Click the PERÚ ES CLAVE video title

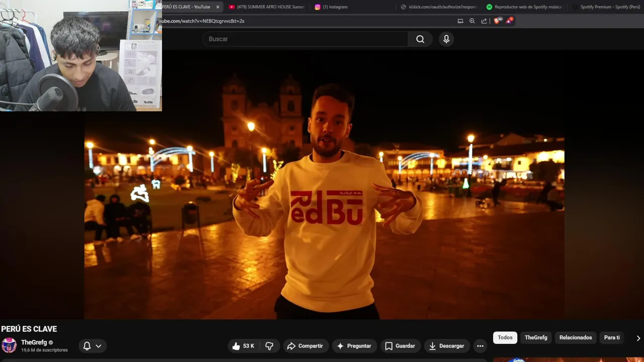point(29,329)
